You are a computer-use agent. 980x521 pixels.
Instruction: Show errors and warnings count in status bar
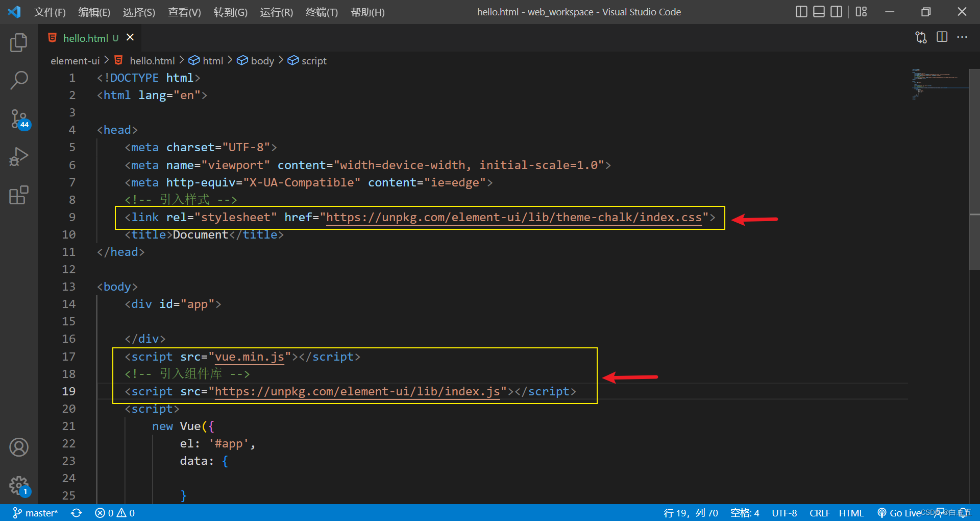tap(115, 513)
